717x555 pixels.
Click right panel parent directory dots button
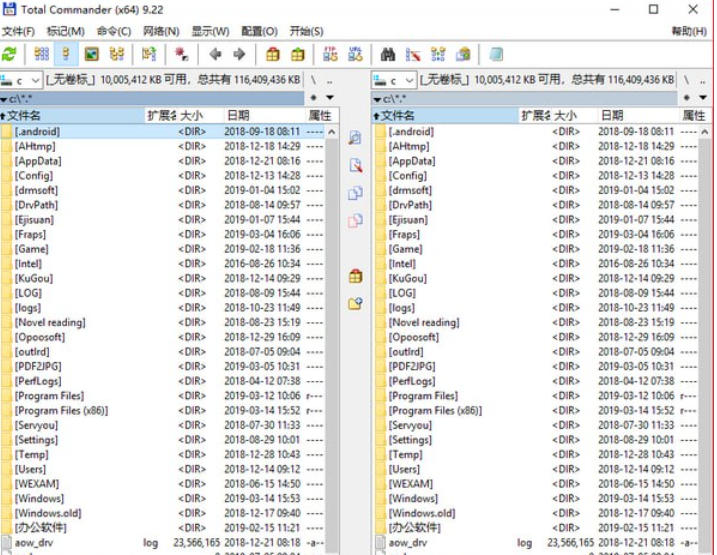click(703, 81)
